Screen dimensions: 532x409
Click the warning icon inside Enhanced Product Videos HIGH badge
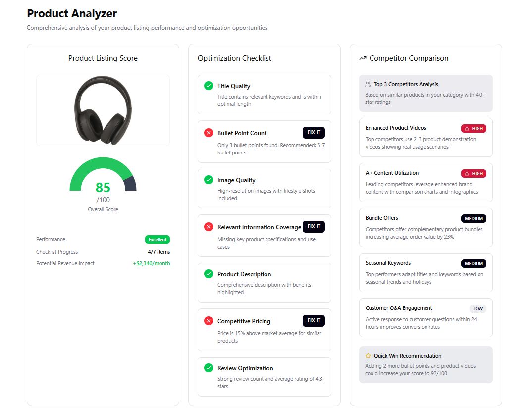[468, 128]
